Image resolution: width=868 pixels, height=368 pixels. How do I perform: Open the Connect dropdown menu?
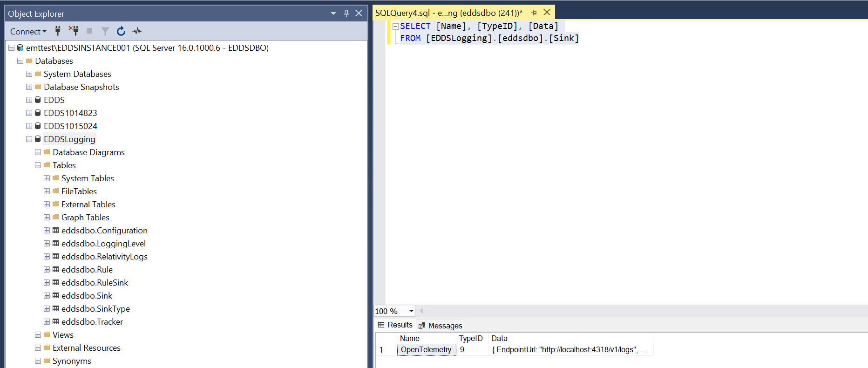(28, 31)
